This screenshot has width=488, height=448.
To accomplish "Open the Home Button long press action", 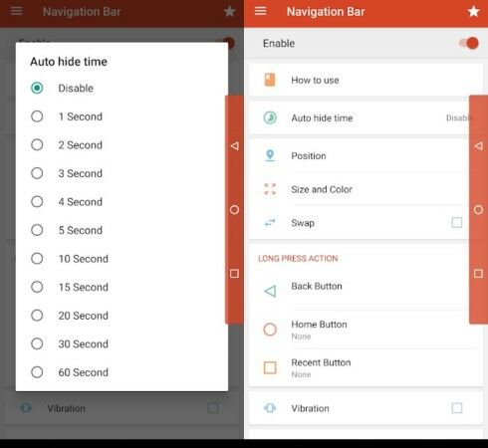I will point(366,330).
